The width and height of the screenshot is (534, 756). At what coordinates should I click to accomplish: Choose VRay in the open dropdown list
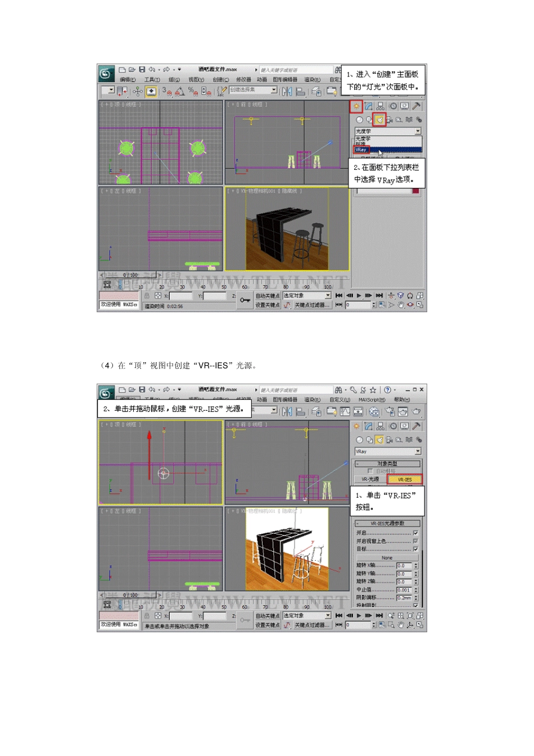click(x=388, y=150)
